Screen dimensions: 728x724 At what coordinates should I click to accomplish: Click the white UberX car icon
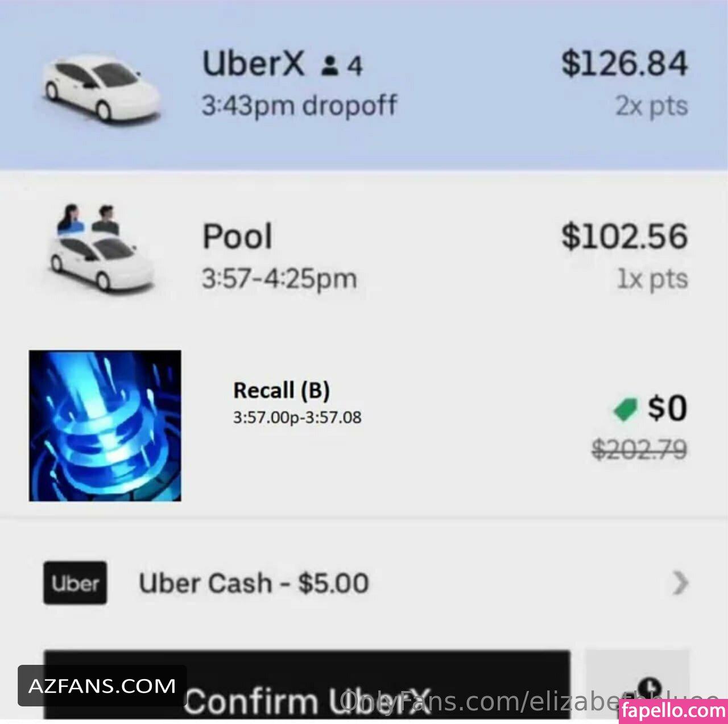pos(101,87)
